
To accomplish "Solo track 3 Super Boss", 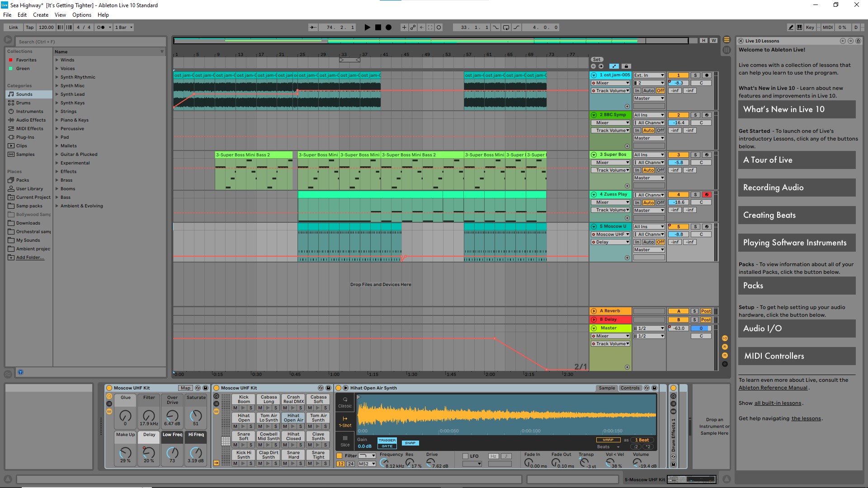I will (695, 155).
